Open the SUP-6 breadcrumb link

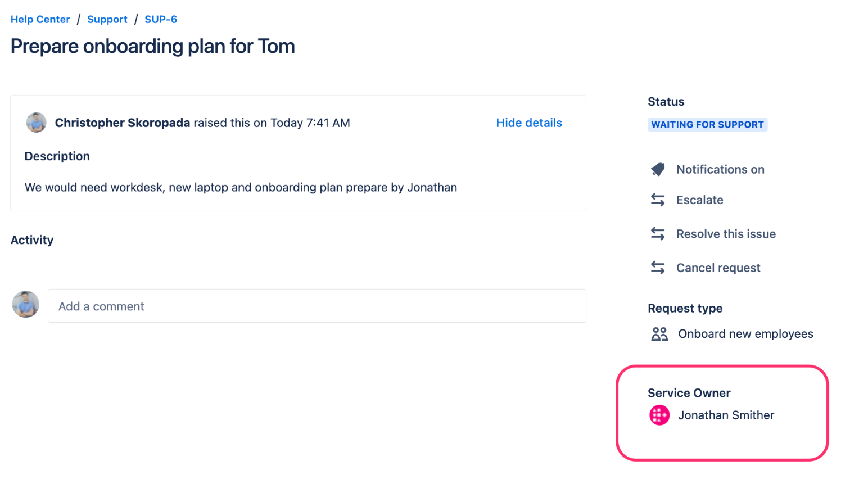coord(161,19)
